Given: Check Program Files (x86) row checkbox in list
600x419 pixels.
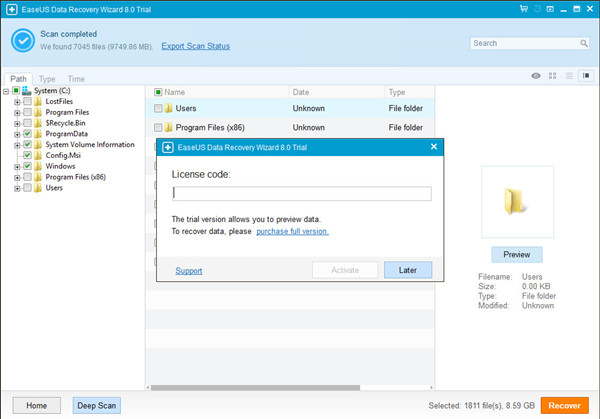Looking at the screenshot, I should point(158,127).
